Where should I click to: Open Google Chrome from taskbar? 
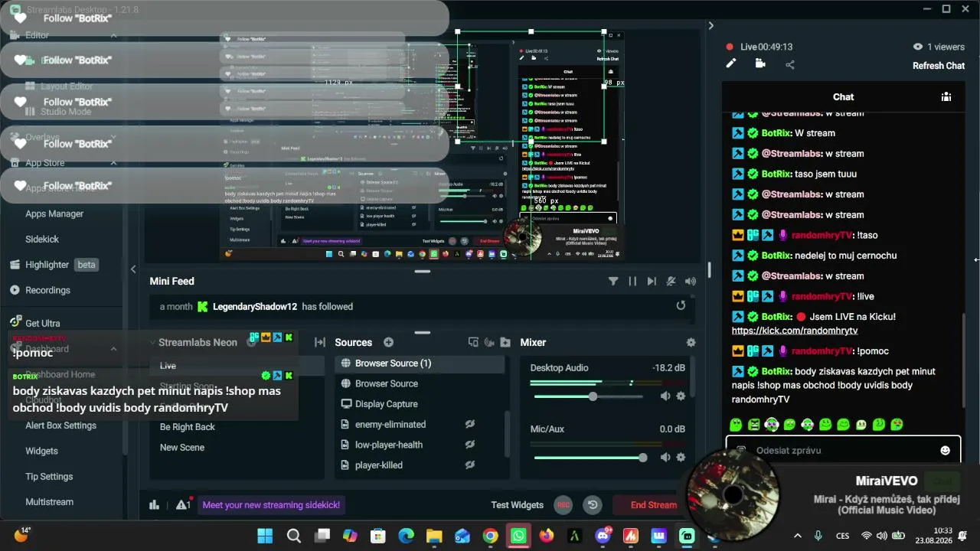click(x=490, y=536)
